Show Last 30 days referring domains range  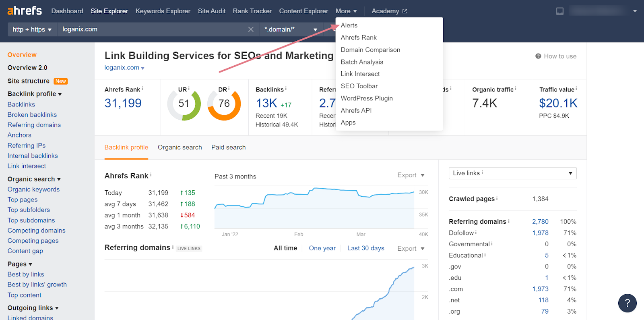coord(366,248)
